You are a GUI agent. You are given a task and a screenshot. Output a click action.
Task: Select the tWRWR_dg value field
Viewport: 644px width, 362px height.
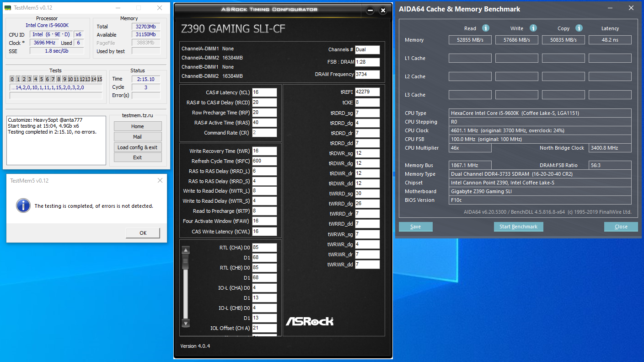367,244
